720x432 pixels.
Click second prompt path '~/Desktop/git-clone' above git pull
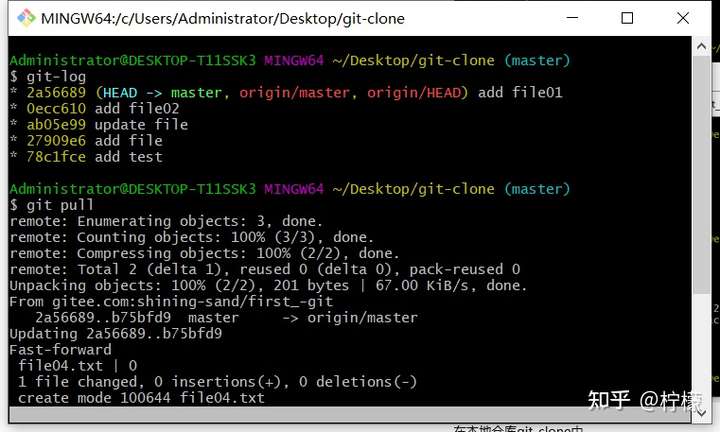414,189
